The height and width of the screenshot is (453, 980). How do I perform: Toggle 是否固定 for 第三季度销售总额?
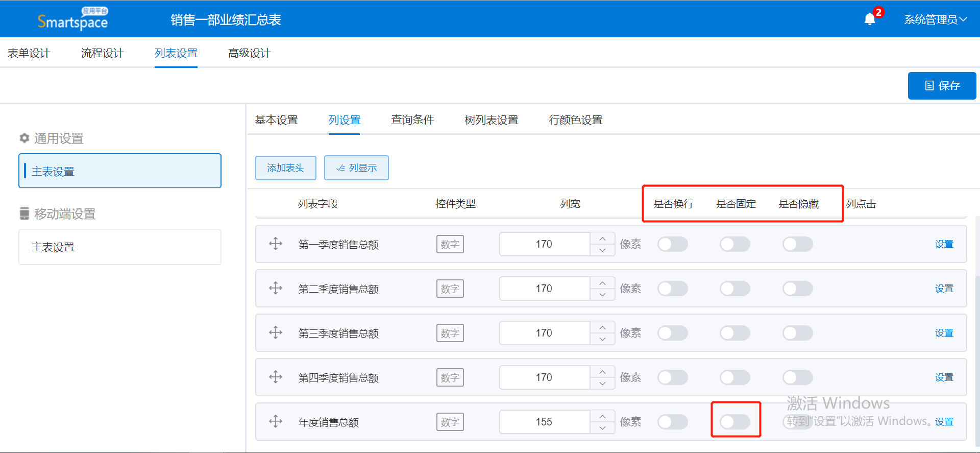click(x=735, y=333)
